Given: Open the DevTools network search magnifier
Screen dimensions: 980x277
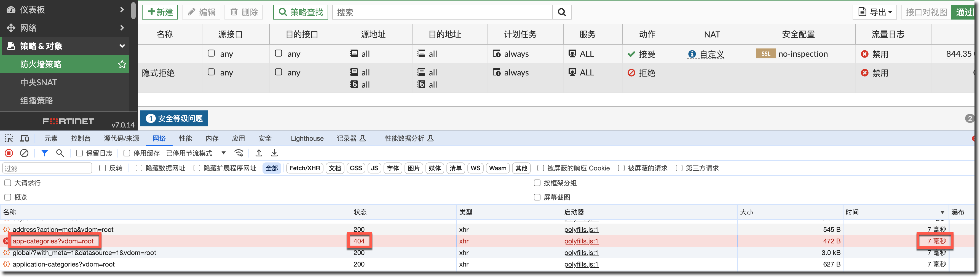Looking at the screenshot, I should 60,153.
